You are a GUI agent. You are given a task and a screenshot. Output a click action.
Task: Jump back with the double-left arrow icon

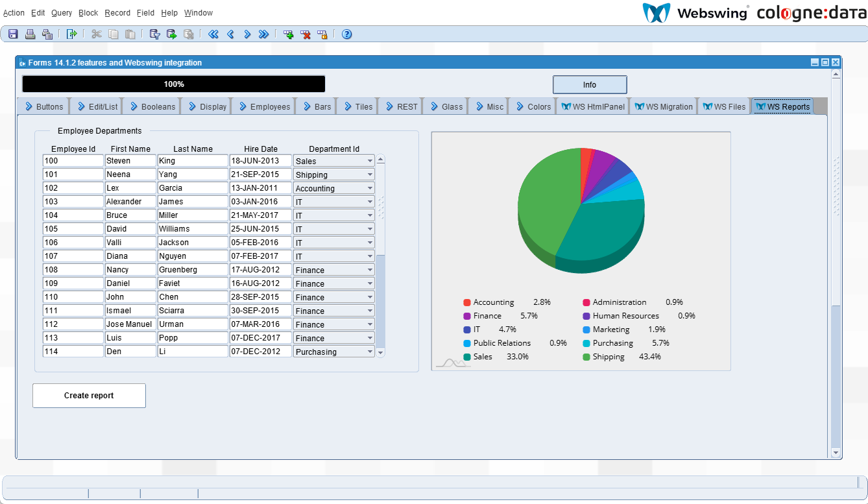213,34
